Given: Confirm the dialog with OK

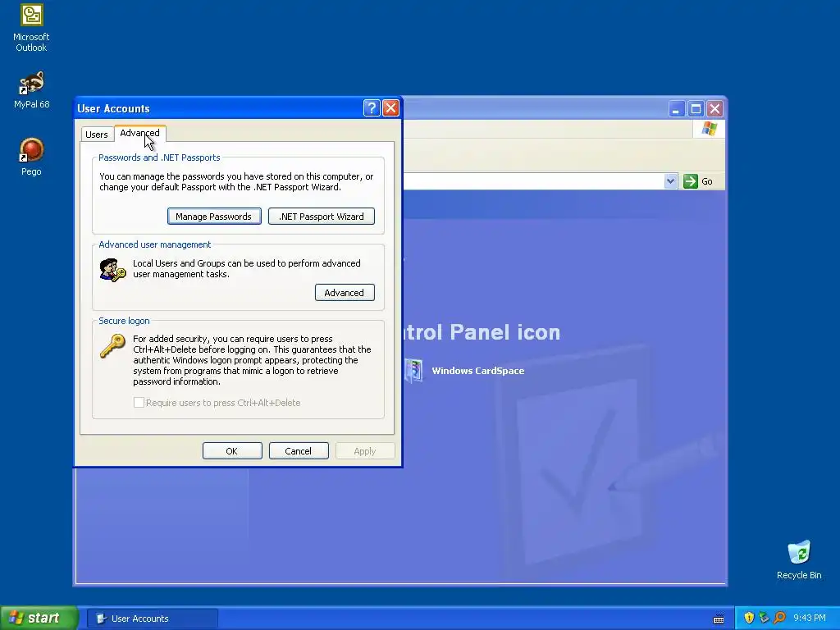Looking at the screenshot, I should point(232,451).
